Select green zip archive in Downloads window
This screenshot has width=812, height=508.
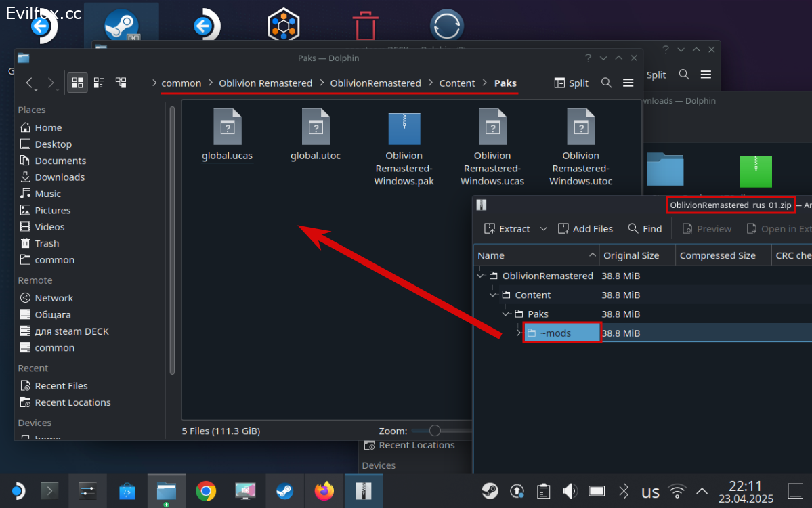click(756, 171)
